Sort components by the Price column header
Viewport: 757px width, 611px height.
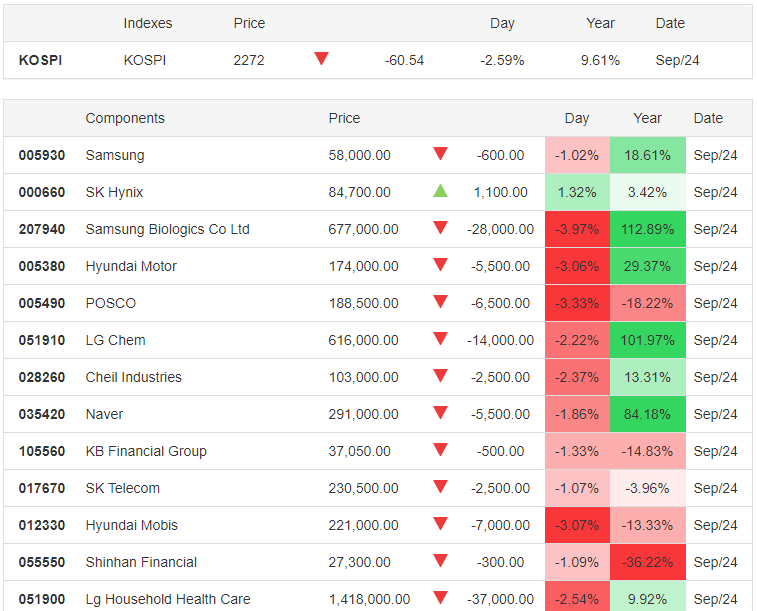click(x=344, y=118)
